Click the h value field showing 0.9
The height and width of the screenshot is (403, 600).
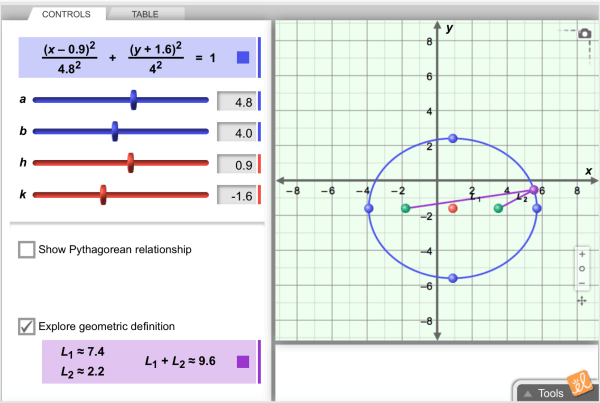click(x=235, y=164)
